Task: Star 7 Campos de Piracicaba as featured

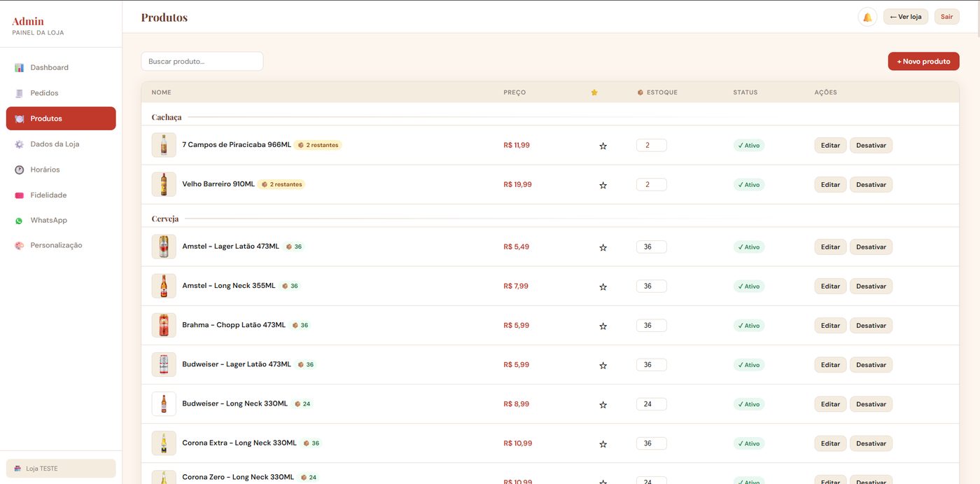Action: click(x=603, y=146)
